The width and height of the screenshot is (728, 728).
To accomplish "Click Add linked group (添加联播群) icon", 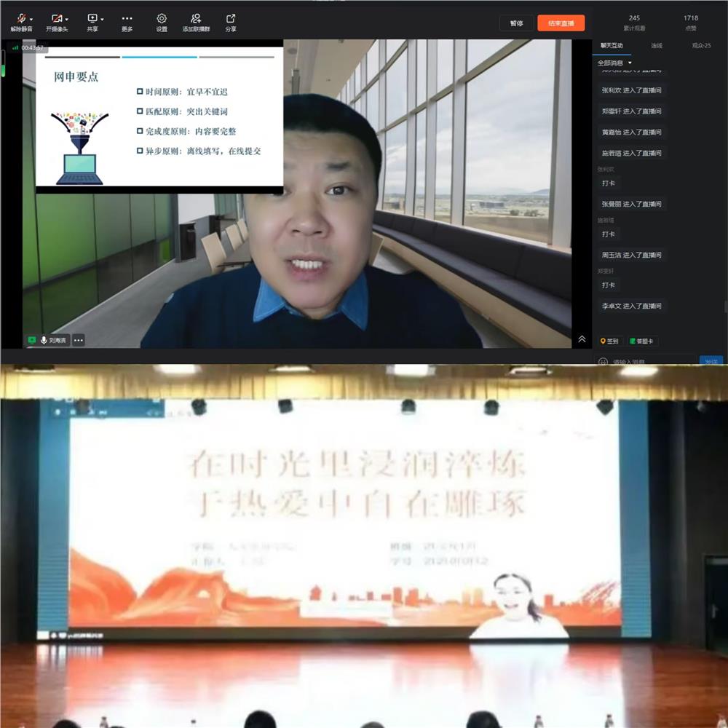I will pyautogui.click(x=196, y=19).
